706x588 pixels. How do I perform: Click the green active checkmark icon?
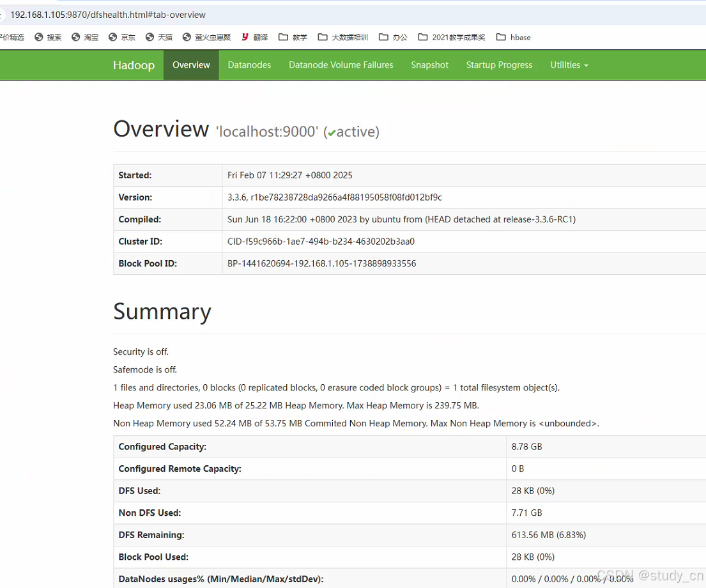(332, 133)
